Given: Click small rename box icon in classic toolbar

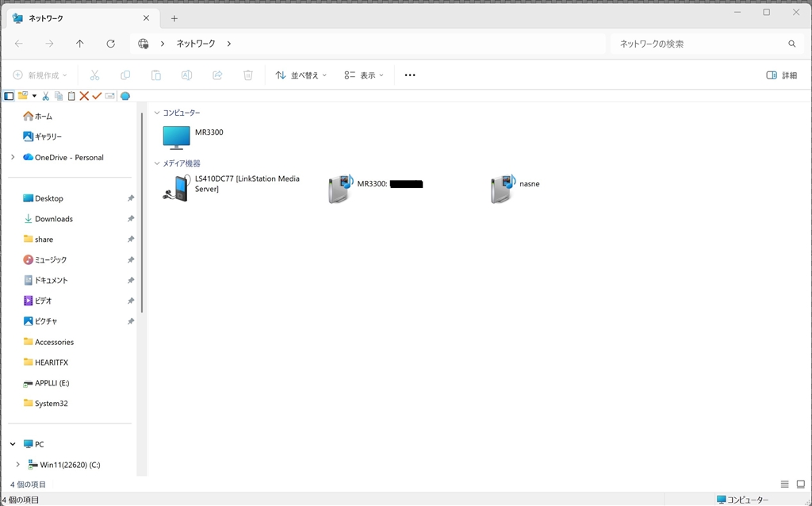Looking at the screenshot, I should [x=109, y=96].
